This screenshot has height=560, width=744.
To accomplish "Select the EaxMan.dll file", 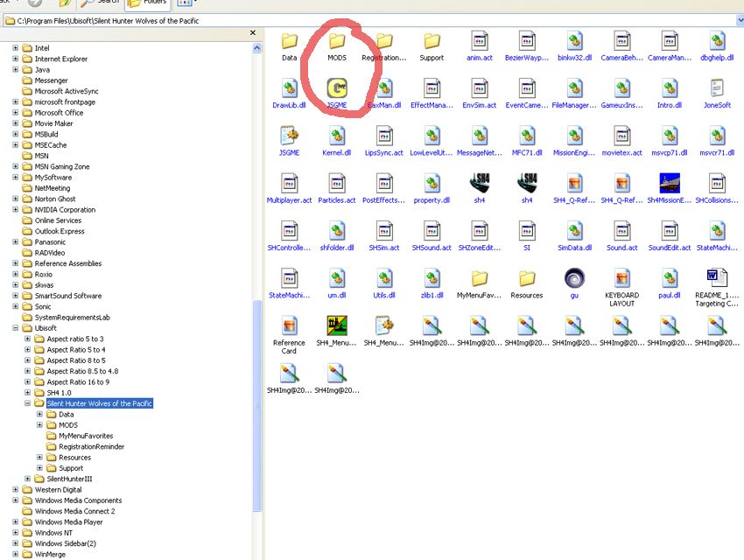I will 384,88.
